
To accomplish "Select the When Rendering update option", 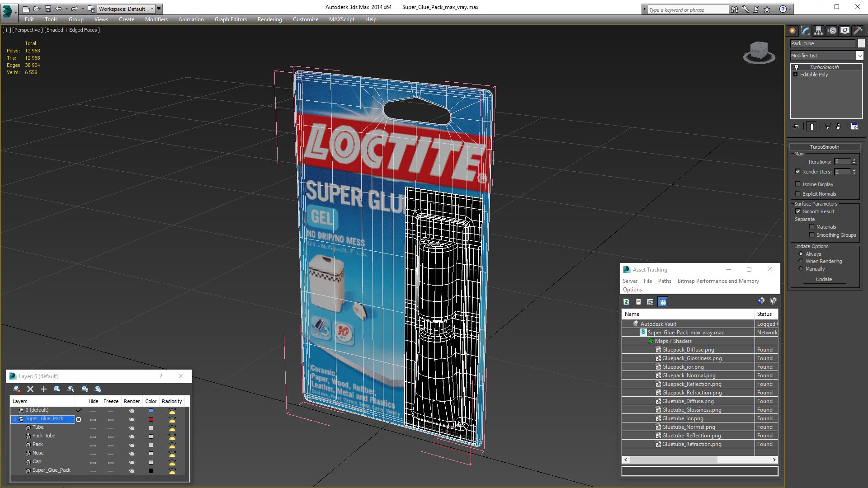I will click(801, 261).
